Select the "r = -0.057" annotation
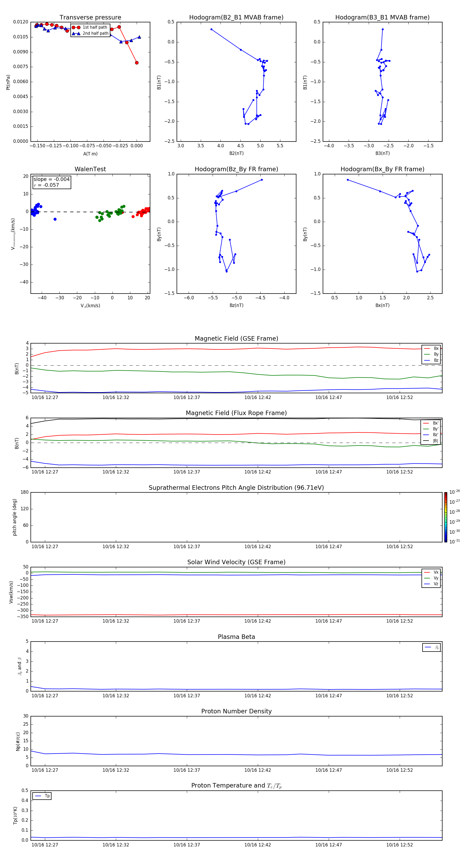 click(47, 185)
